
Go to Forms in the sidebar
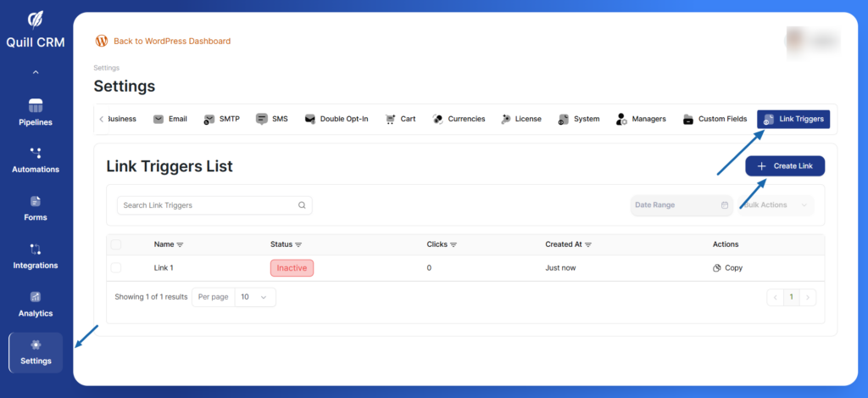click(36, 208)
